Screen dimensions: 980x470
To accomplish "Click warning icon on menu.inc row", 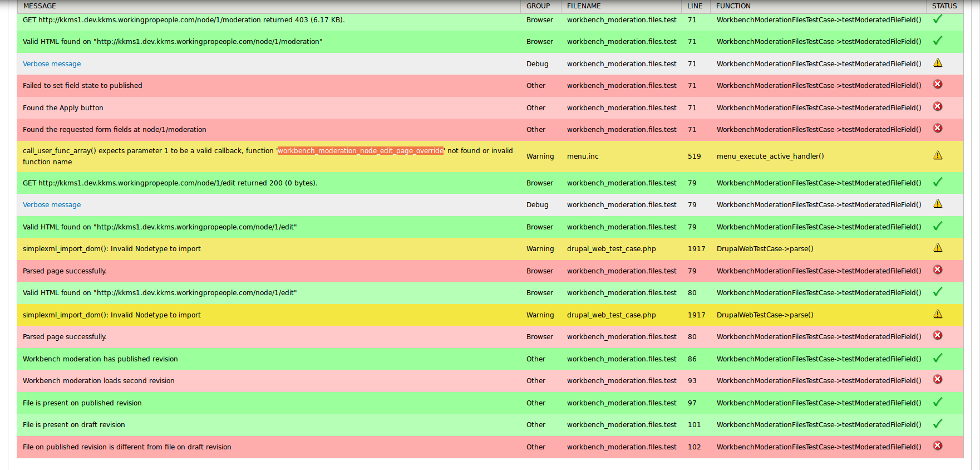I will tap(938, 155).
